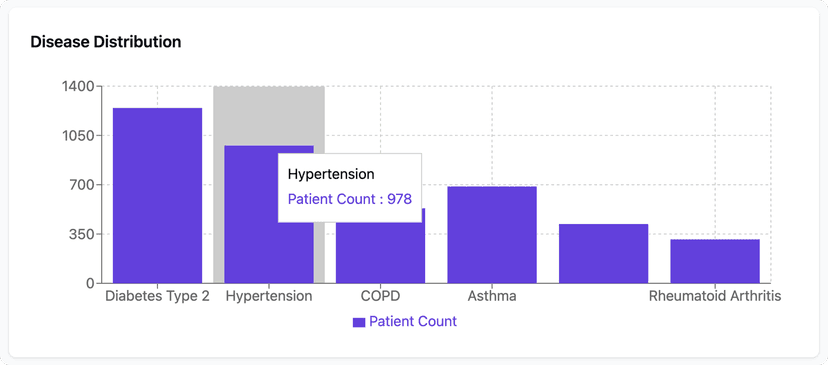Click the Hypertension x-axis label

pyautogui.click(x=269, y=296)
